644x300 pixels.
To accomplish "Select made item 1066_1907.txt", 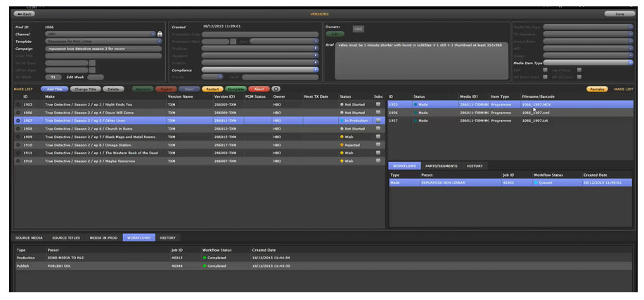I will point(510,120).
